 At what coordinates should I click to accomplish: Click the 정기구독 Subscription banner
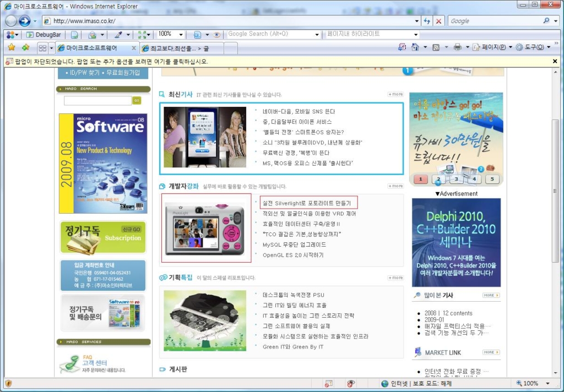pos(103,237)
